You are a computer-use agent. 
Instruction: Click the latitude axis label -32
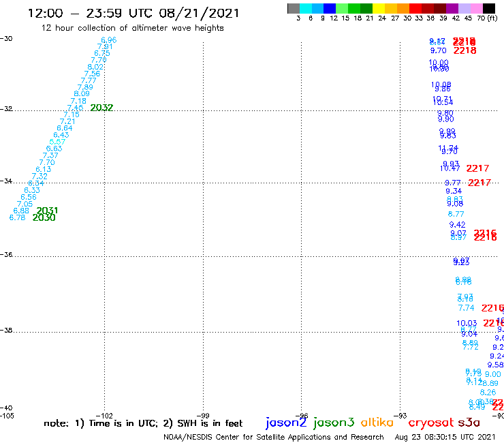coord(6,109)
